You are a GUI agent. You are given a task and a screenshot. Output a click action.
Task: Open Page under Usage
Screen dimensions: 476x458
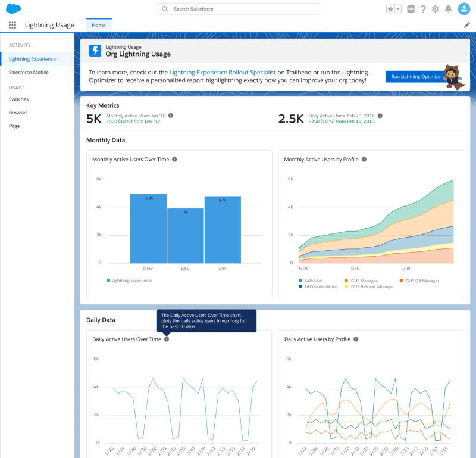point(14,126)
